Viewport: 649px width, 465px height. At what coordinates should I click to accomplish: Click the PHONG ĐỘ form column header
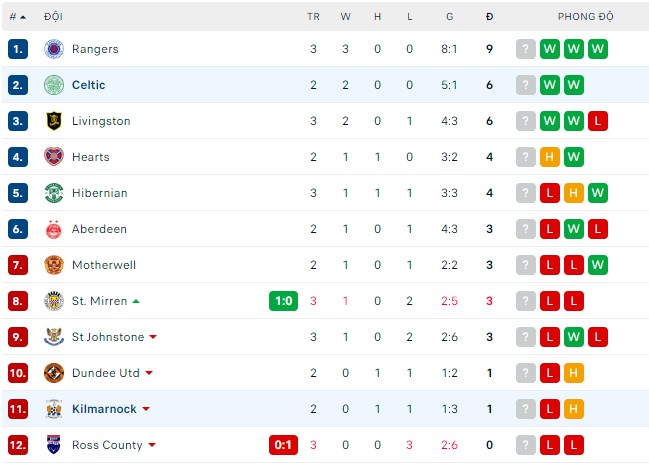point(586,16)
